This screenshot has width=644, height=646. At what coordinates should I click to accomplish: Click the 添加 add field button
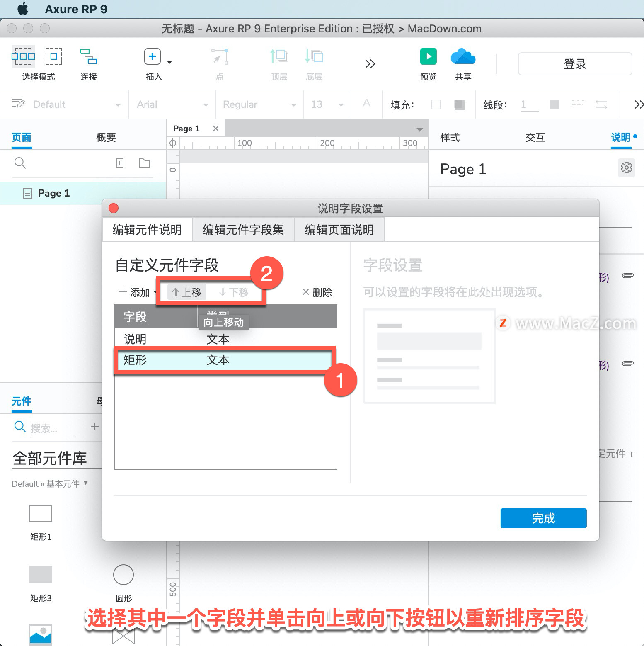pyautogui.click(x=134, y=292)
